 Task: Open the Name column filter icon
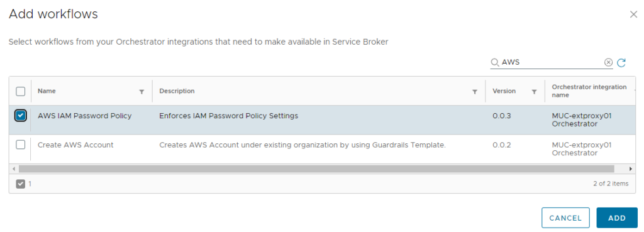coord(142,92)
